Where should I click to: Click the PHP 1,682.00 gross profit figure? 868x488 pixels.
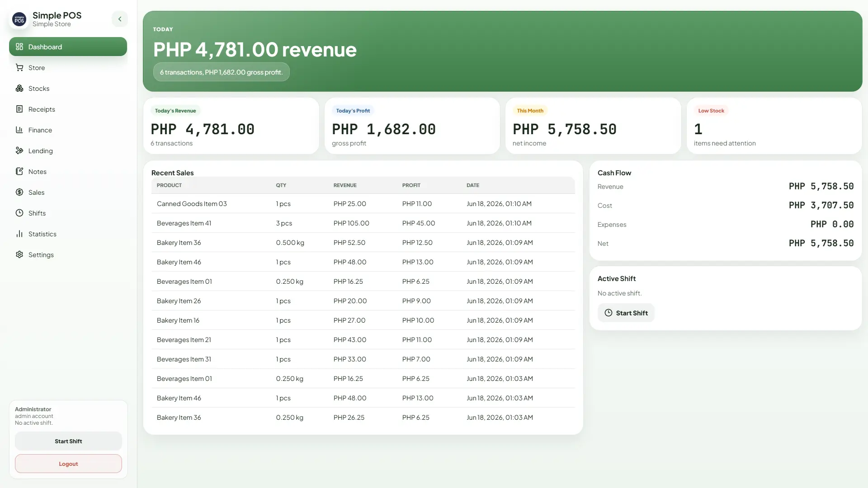pos(384,129)
